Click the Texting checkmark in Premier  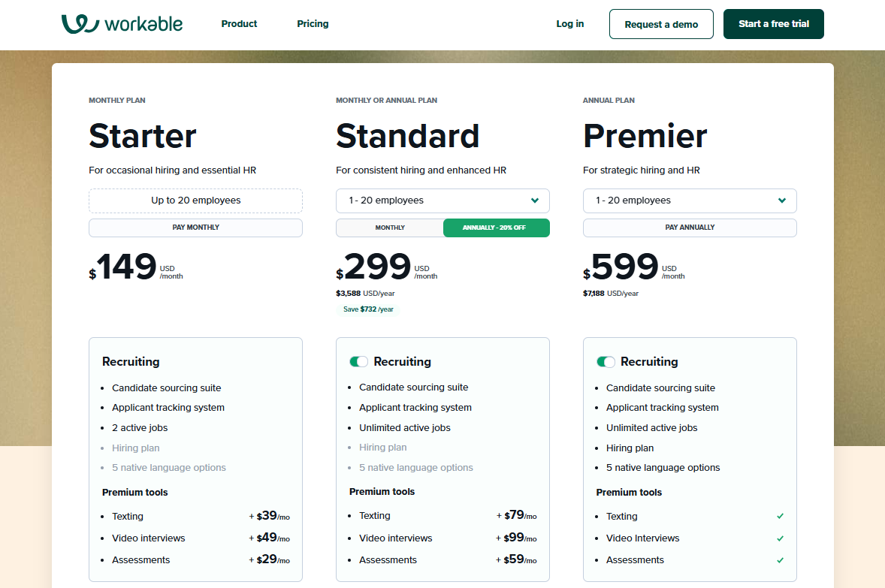pos(781,517)
